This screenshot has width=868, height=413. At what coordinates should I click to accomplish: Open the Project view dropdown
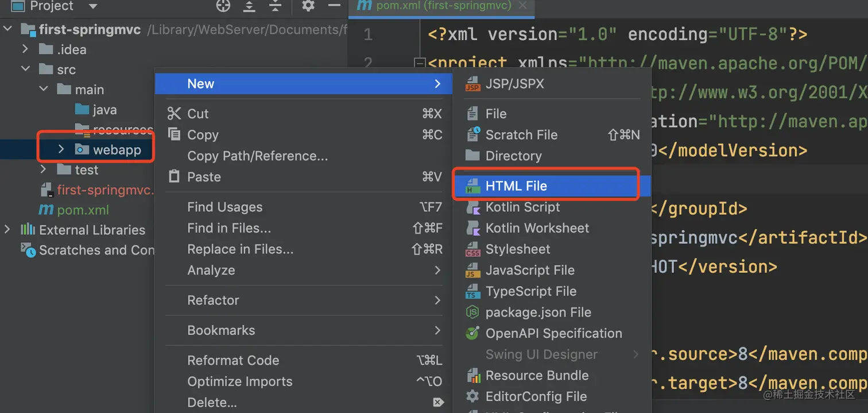click(93, 6)
